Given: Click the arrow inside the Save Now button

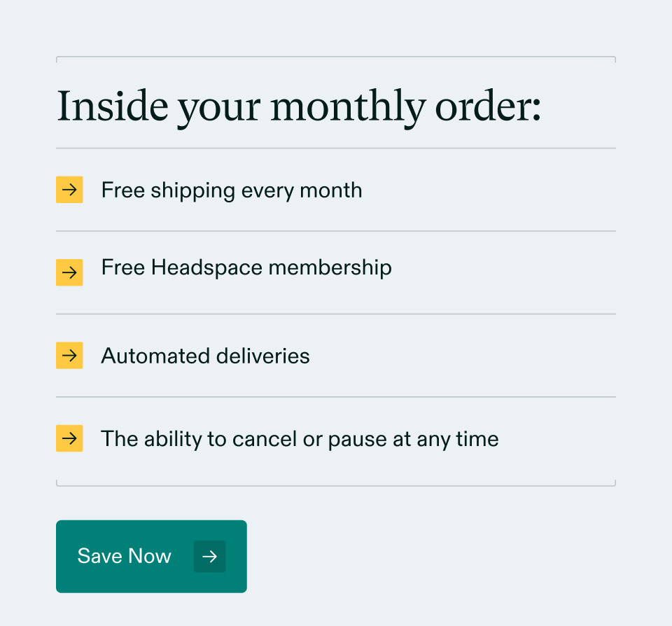Looking at the screenshot, I should [x=209, y=556].
